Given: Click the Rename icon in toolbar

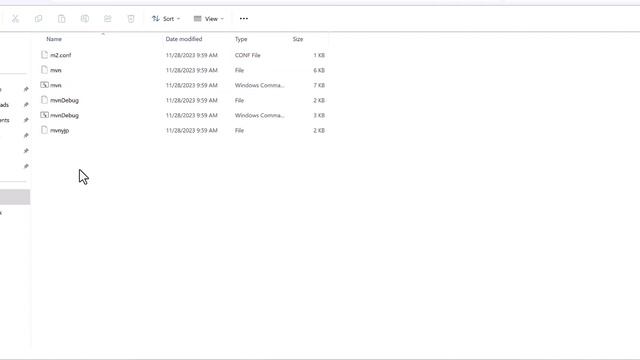Looking at the screenshot, I should click(x=85, y=19).
